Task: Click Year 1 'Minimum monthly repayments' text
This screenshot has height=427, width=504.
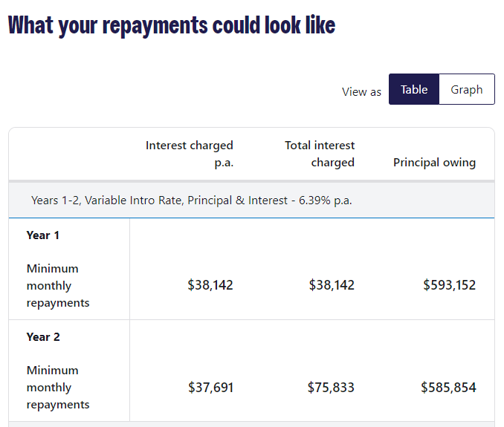Action: click(x=58, y=286)
